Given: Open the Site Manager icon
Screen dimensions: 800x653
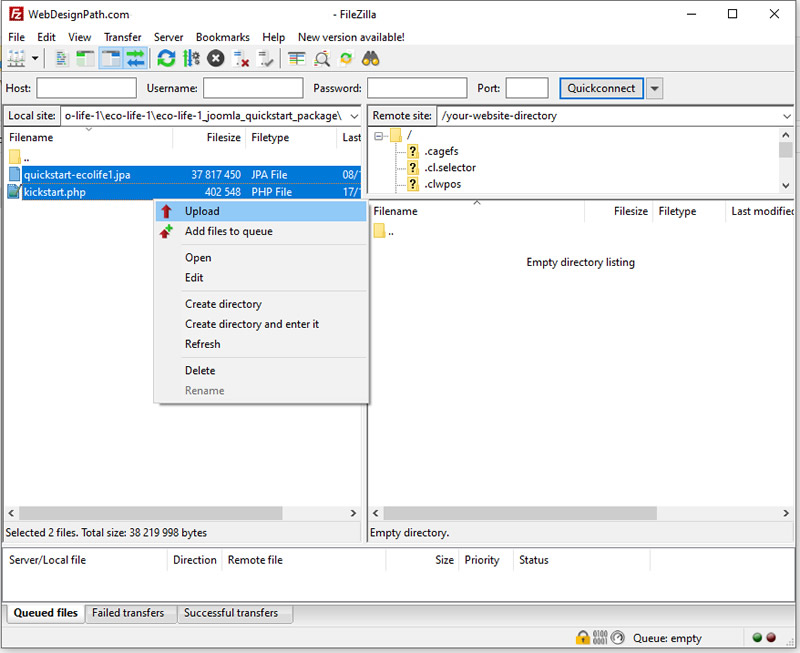Looking at the screenshot, I should click(x=16, y=59).
